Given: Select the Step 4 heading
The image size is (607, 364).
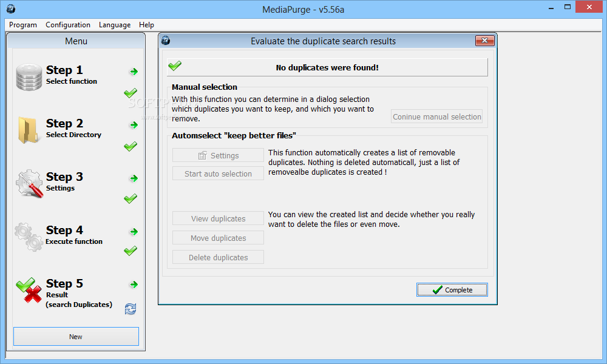Looking at the screenshot, I should (x=64, y=230).
